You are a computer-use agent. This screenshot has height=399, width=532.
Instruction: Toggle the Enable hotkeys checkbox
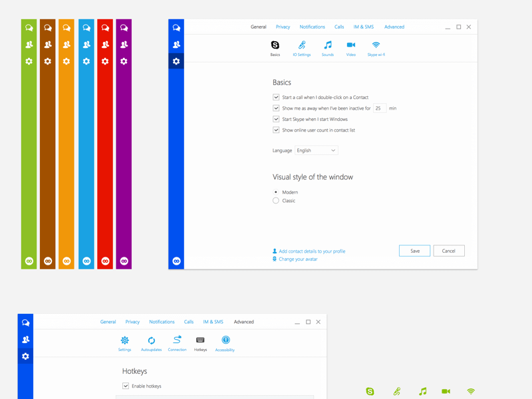[x=126, y=386]
